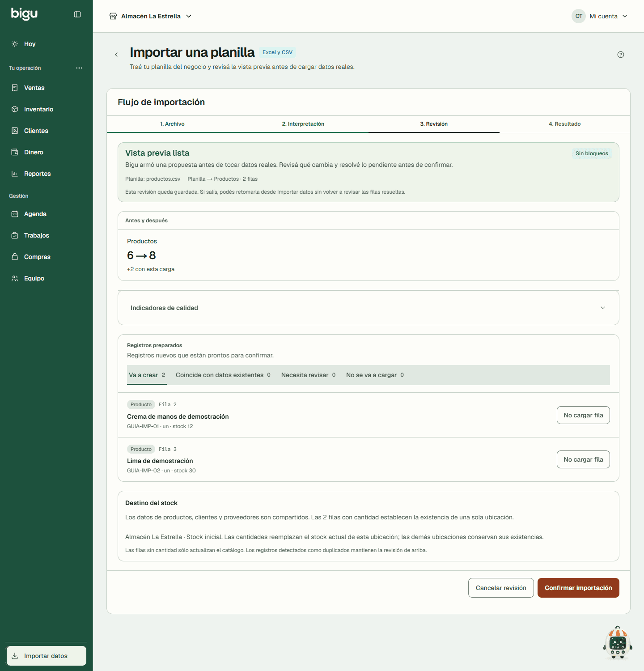Screen dimensions: 644x671
Task: Open the help question mark icon
Action: tap(621, 55)
